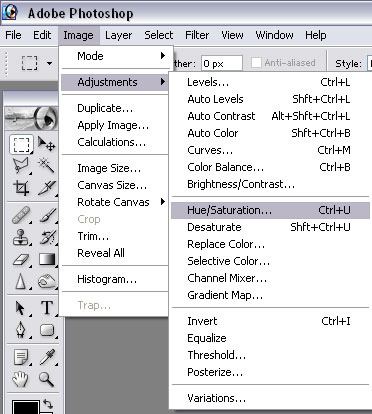Choose Color Balance adjustment
This screenshot has height=414, width=372.
(x=270, y=167)
